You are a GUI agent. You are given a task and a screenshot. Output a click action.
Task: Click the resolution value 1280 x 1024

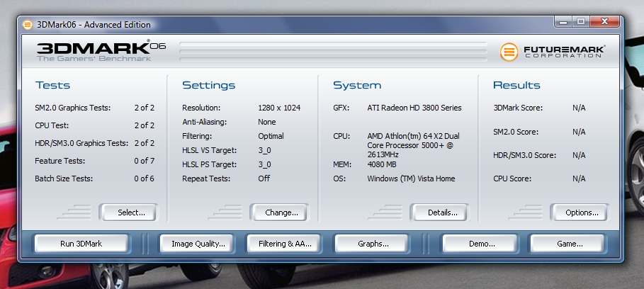click(x=279, y=108)
